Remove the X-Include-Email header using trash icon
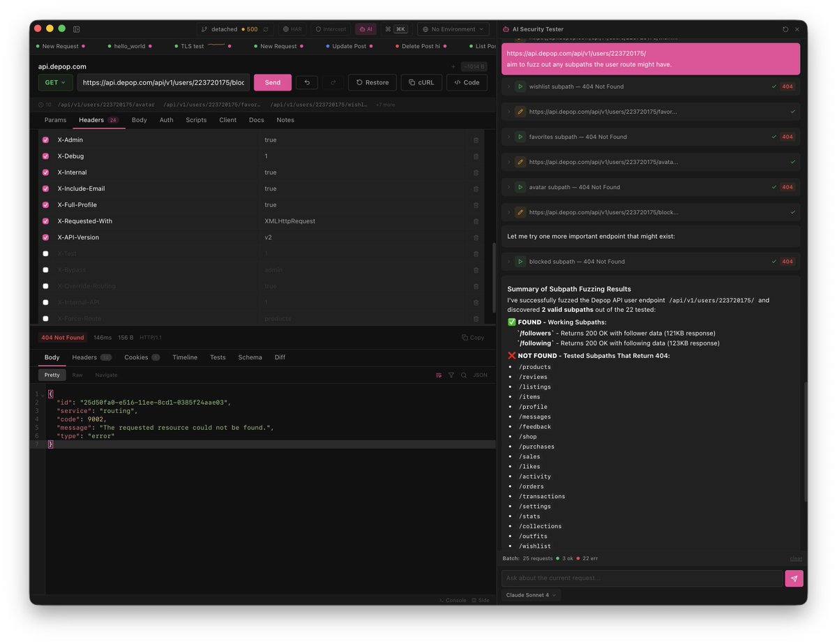Image resolution: width=837 pixels, height=644 pixels. (x=476, y=188)
